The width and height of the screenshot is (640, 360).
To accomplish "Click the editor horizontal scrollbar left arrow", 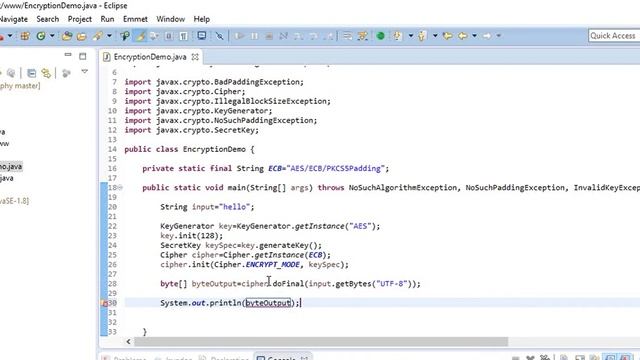I will [129, 341].
